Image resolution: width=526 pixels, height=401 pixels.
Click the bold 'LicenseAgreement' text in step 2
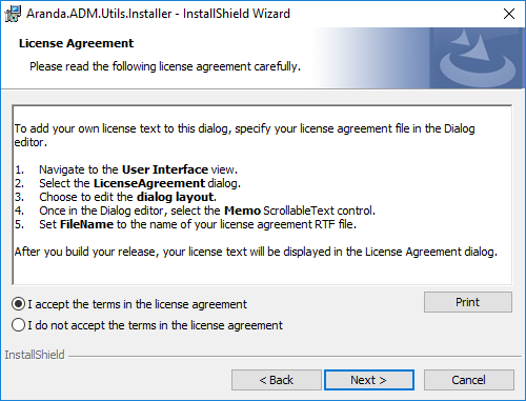[x=149, y=183]
